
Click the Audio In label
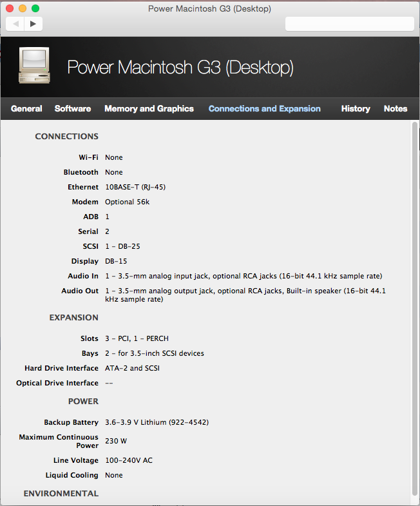coord(83,277)
